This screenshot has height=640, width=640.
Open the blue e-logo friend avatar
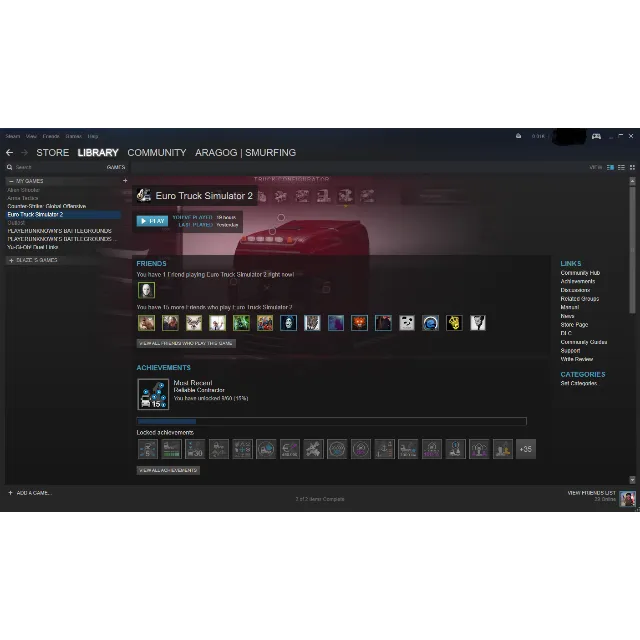430,323
